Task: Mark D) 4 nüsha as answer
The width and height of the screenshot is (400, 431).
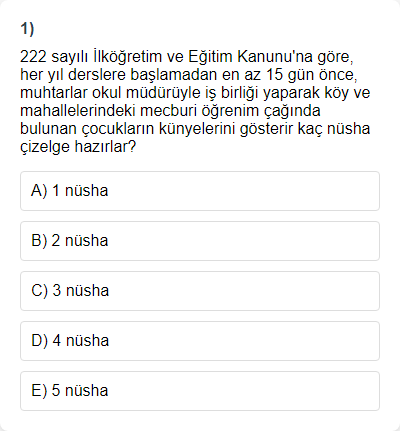Action: [200, 341]
